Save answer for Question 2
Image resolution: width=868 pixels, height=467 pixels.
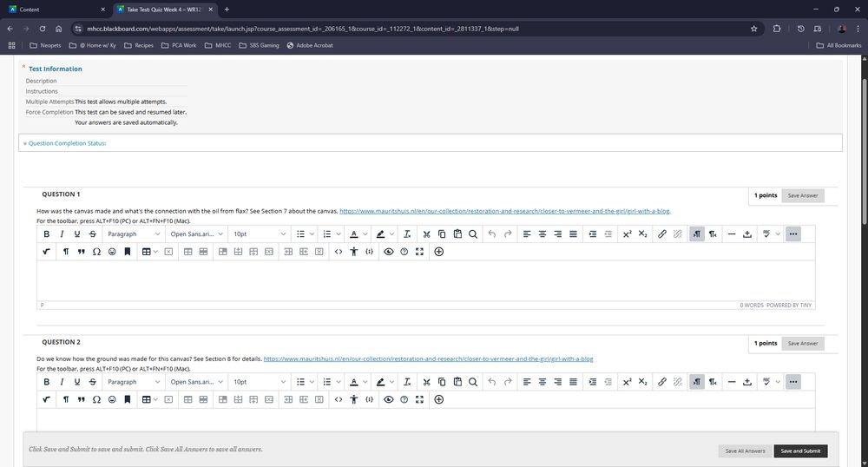tap(803, 343)
